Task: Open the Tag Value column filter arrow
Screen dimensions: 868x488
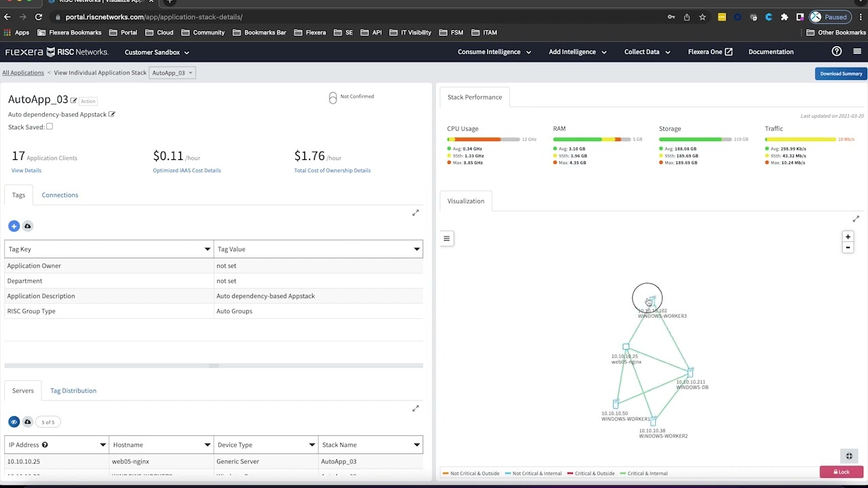Action: (x=416, y=249)
